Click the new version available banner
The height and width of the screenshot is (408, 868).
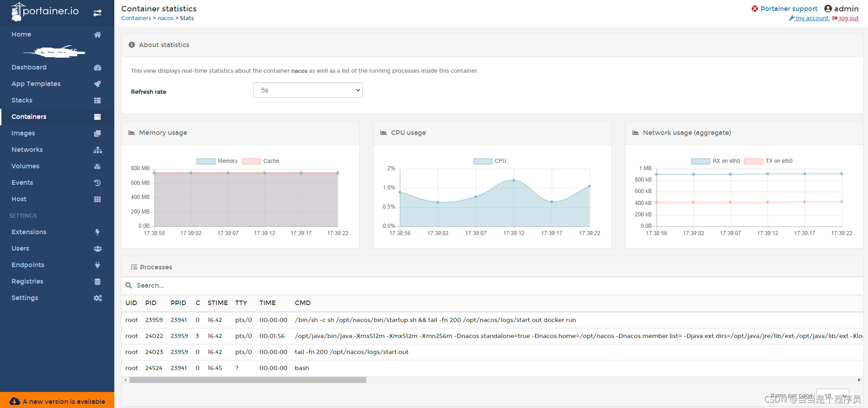coord(57,401)
